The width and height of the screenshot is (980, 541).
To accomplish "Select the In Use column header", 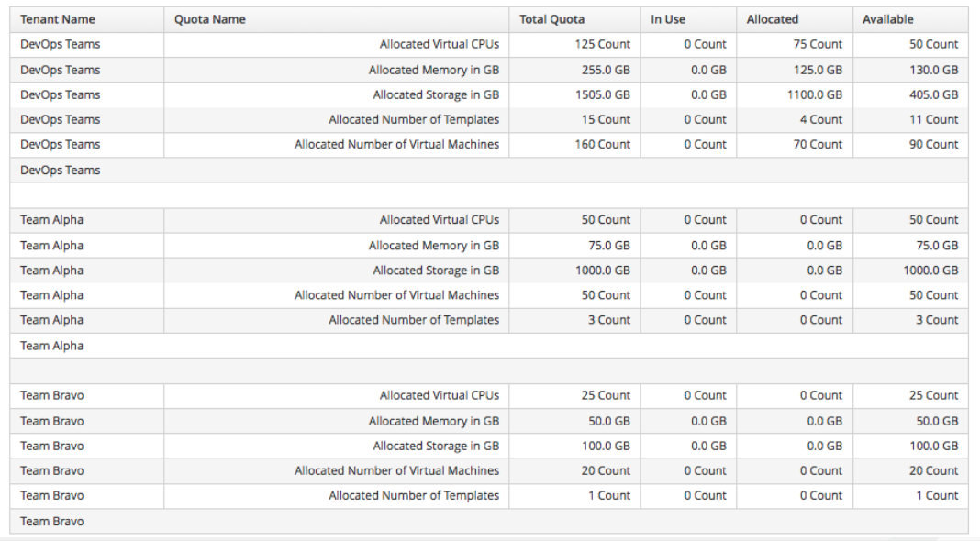I will click(x=668, y=19).
